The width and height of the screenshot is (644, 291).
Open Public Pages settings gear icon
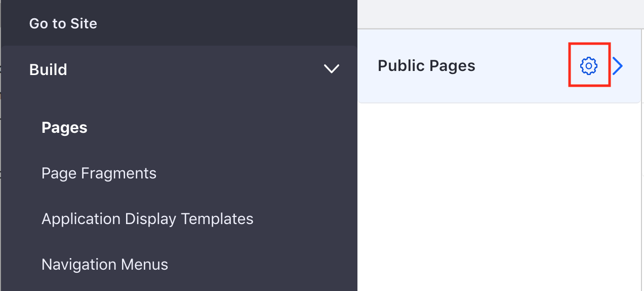point(588,66)
